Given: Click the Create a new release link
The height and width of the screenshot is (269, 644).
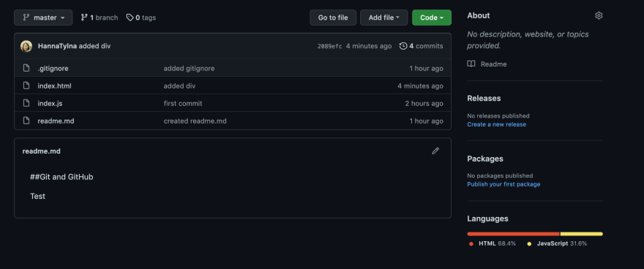Looking at the screenshot, I should point(497,124).
